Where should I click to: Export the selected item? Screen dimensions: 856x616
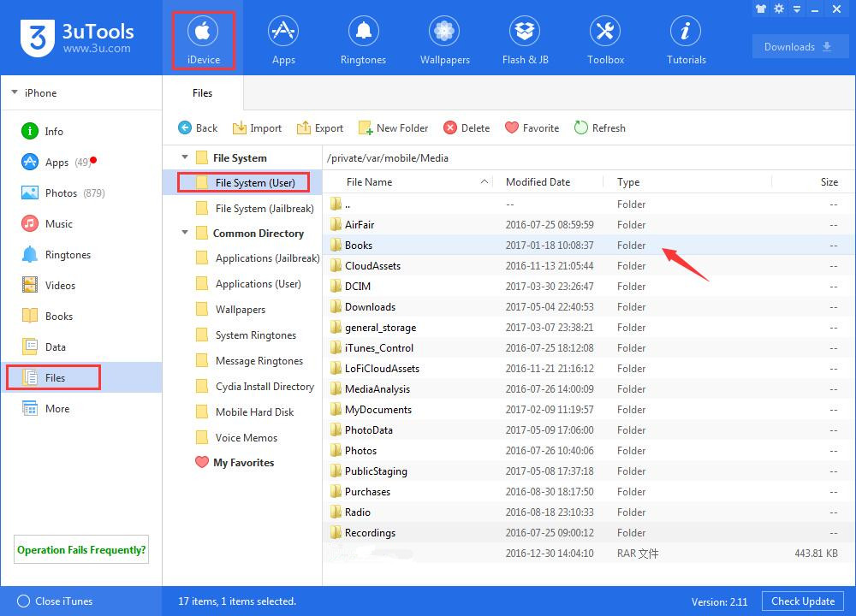[320, 128]
